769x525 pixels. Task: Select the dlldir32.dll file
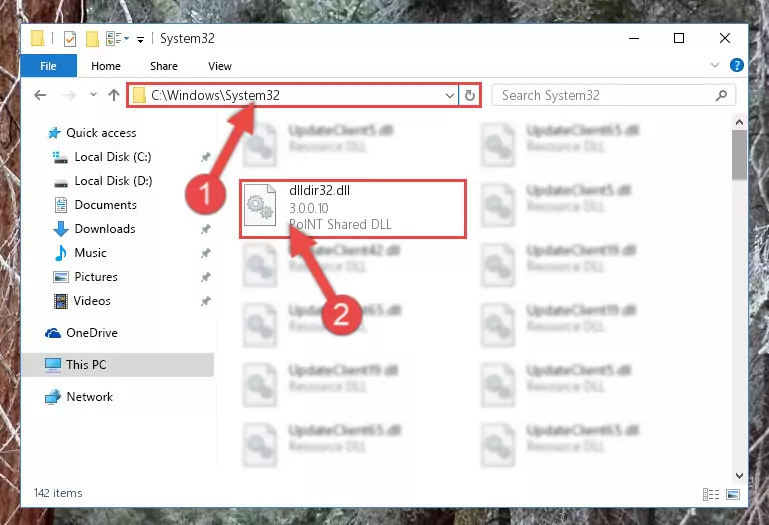pyautogui.click(x=353, y=209)
